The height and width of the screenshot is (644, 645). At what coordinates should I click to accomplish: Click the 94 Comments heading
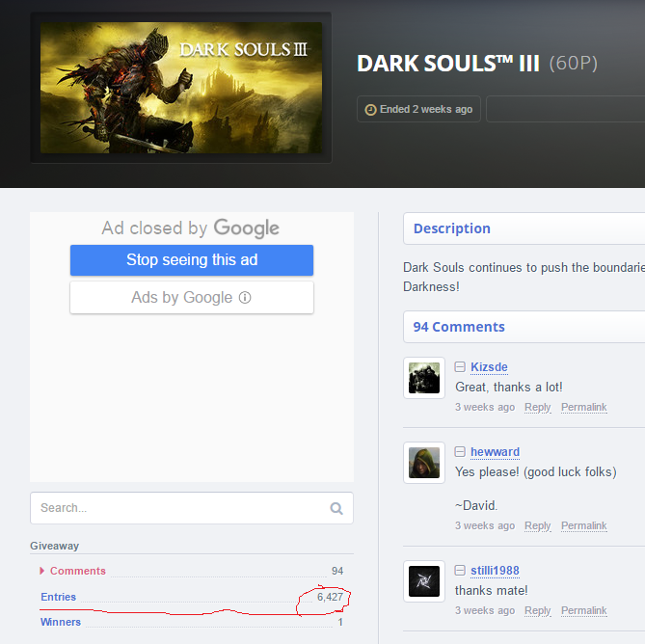459,327
